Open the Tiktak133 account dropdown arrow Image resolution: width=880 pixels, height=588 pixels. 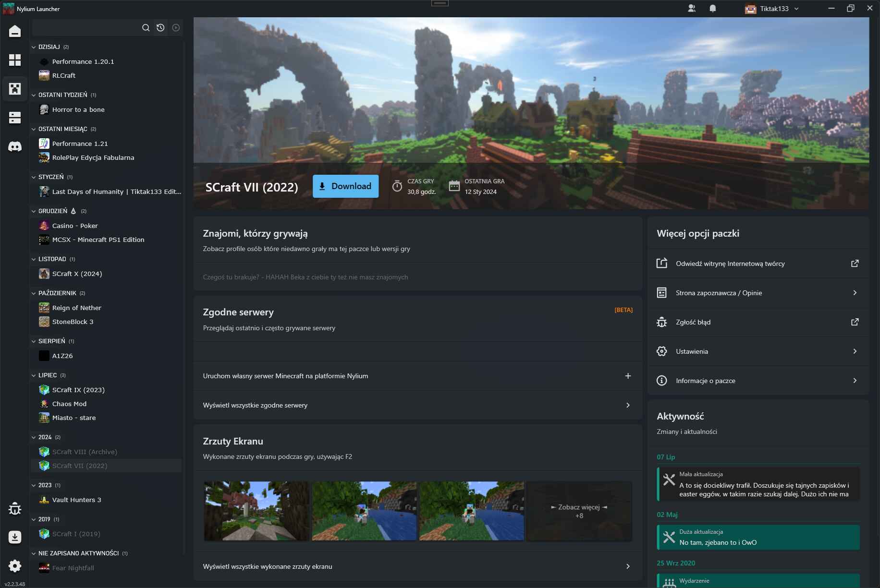click(796, 9)
